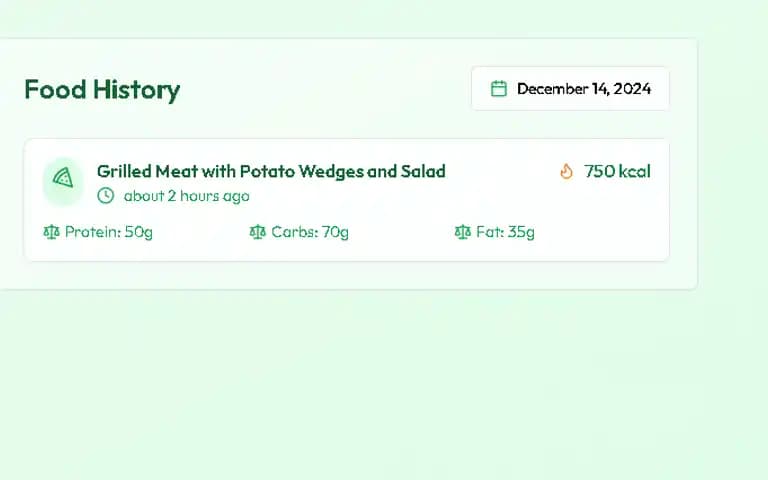The width and height of the screenshot is (768, 480).
Task: Open Grilled Meat with Potato Wedges entry
Action: 271,171
